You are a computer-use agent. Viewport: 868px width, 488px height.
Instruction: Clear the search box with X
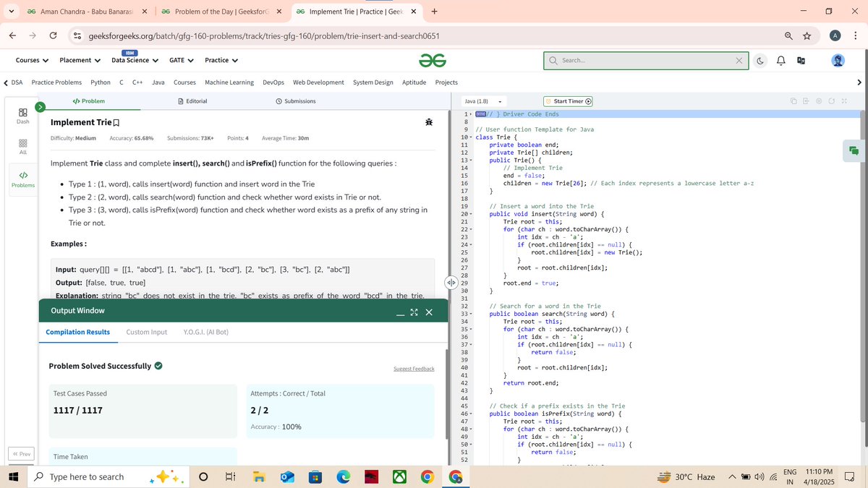coord(739,61)
